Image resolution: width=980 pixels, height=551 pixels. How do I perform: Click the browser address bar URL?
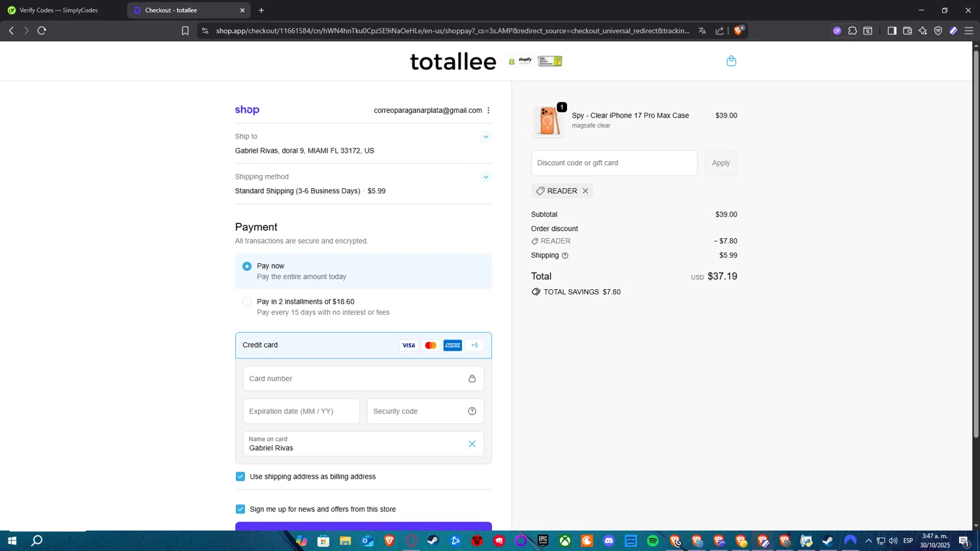pos(453,31)
